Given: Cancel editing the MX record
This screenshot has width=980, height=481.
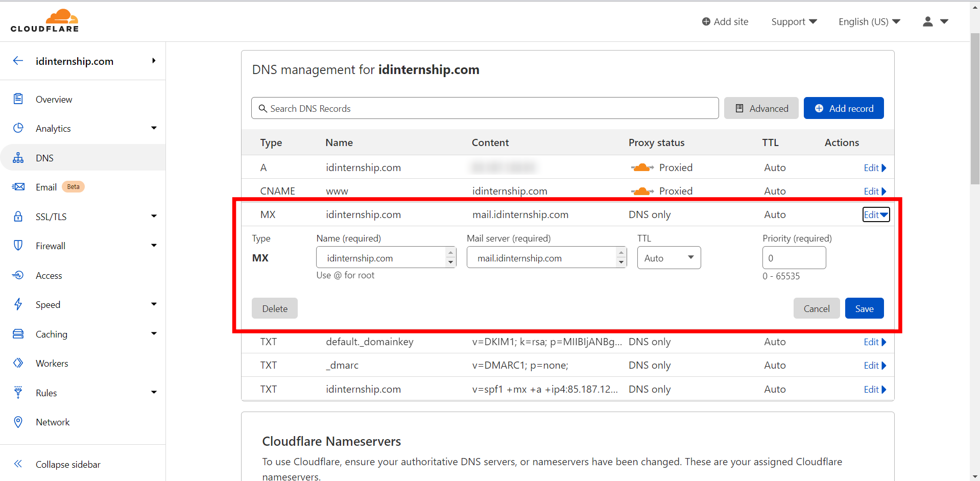Looking at the screenshot, I should tap(817, 308).
